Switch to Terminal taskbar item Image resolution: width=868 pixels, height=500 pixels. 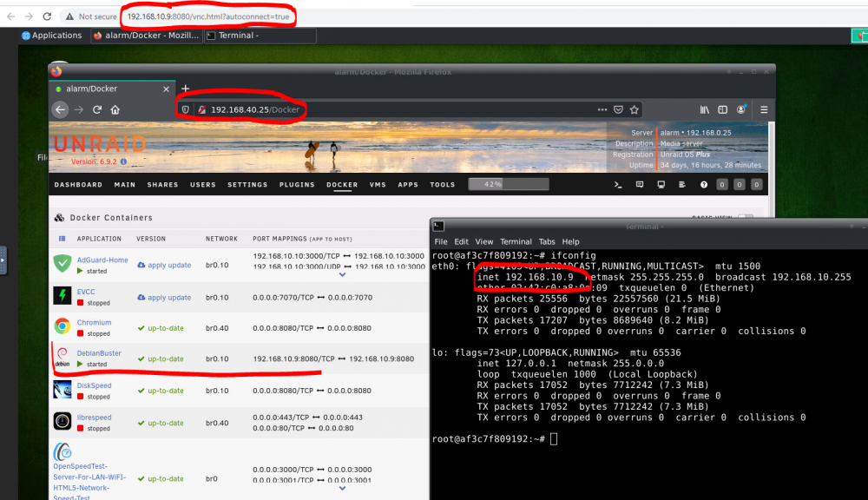click(x=260, y=36)
